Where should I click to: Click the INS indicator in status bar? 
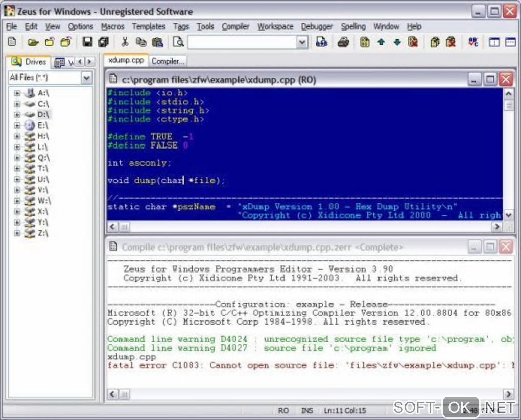[307, 411]
